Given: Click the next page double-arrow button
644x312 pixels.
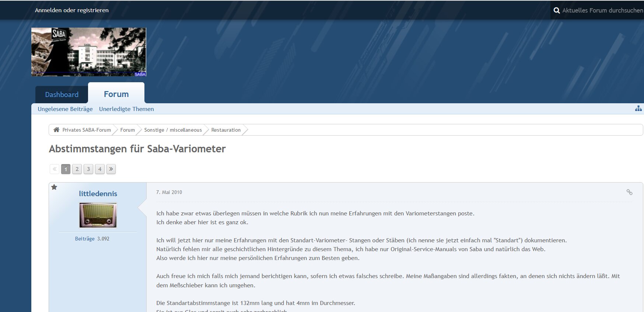Looking at the screenshot, I should 111,169.
